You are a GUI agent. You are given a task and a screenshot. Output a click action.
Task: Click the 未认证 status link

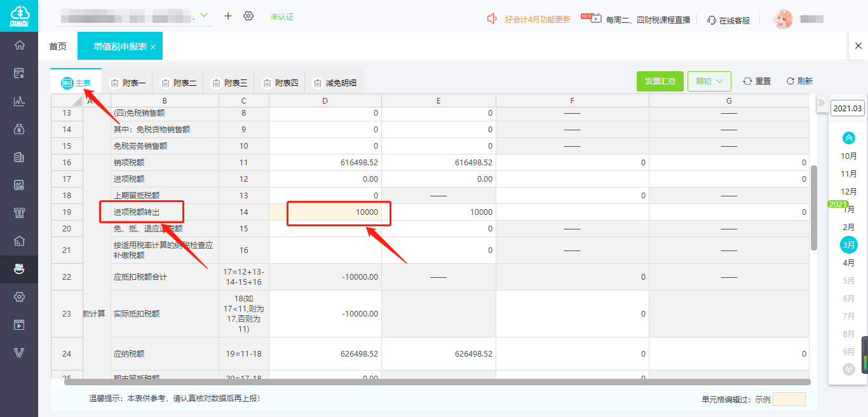[282, 17]
